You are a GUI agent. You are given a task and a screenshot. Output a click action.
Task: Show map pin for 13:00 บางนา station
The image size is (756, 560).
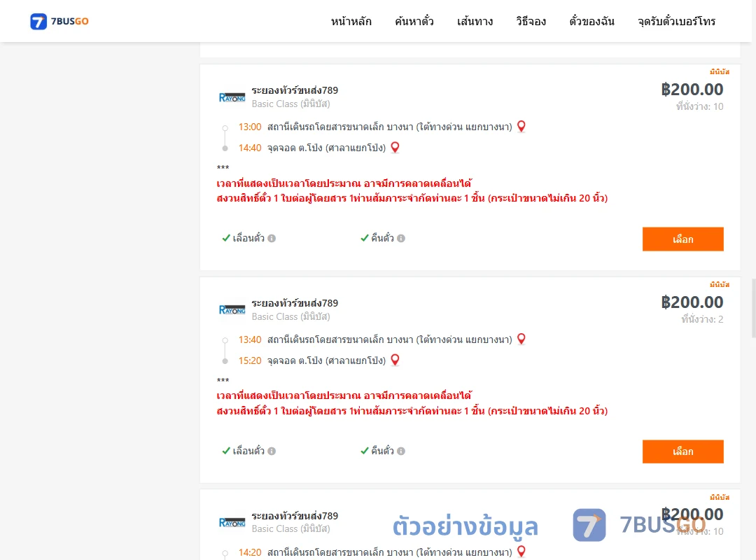[521, 127]
